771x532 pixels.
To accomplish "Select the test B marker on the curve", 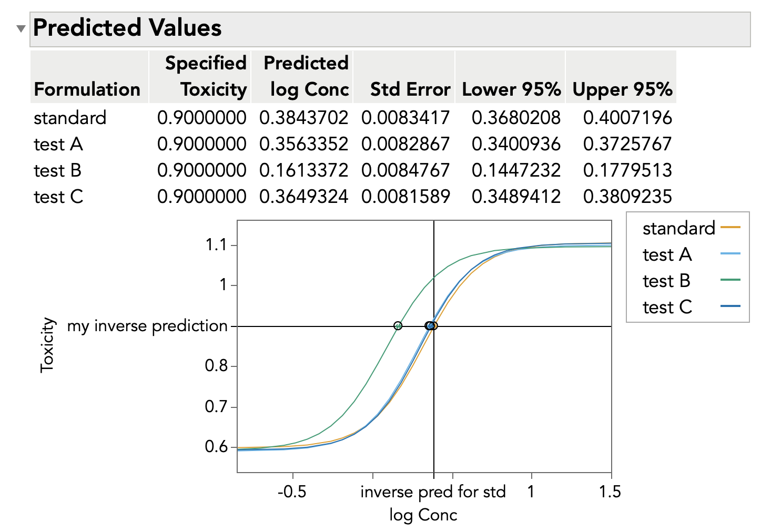I will [398, 326].
